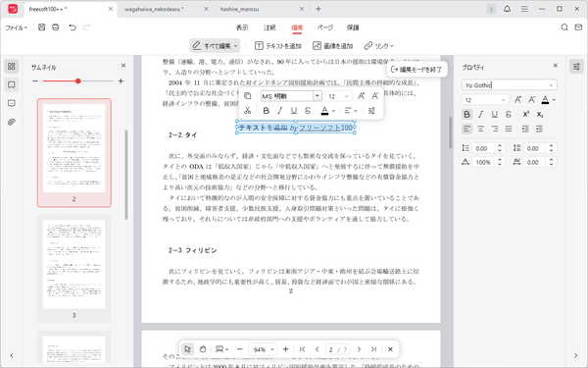Toggle superscript in the Properties panel

[x=525, y=114]
